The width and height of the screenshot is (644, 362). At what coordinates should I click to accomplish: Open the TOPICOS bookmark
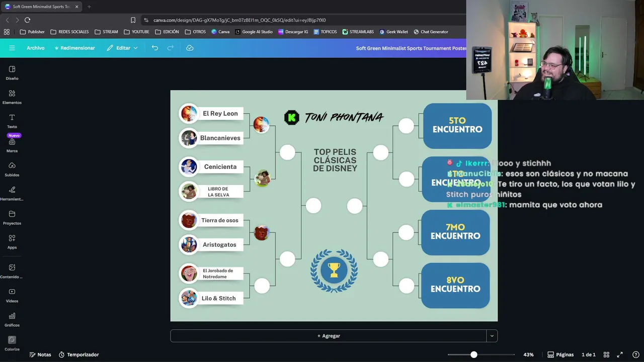[325, 32]
